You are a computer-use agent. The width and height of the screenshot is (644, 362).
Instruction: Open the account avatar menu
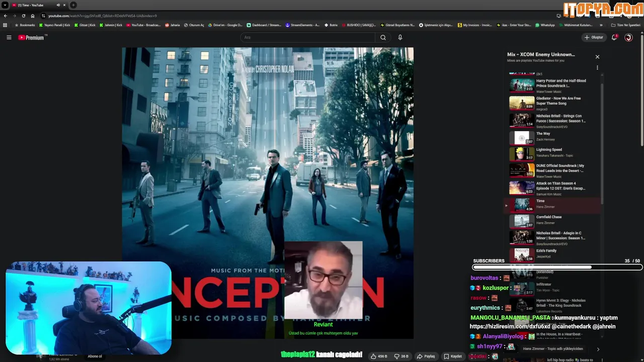tap(628, 37)
